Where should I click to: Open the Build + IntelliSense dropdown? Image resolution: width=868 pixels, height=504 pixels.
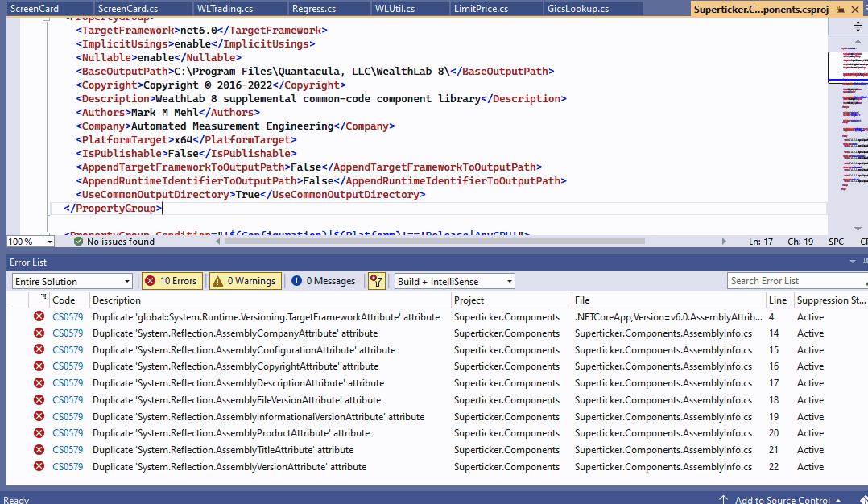pyautogui.click(x=455, y=281)
